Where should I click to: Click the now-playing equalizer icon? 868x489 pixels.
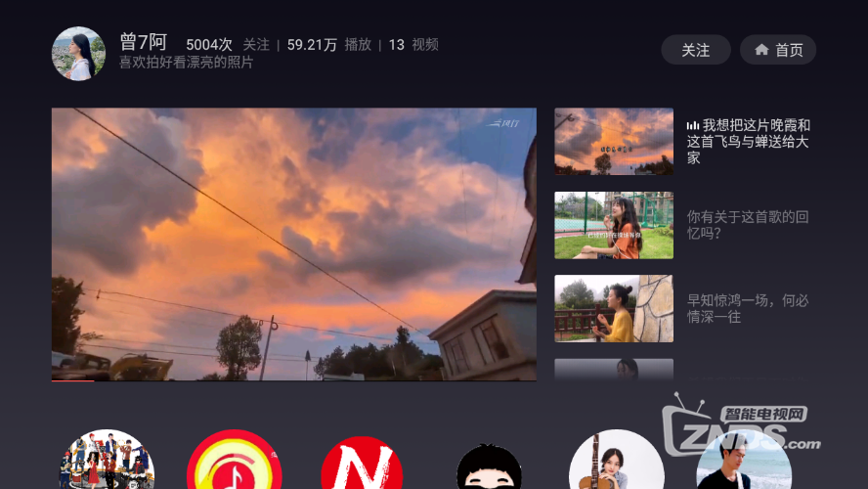pyautogui.click(x=692, y=126)
